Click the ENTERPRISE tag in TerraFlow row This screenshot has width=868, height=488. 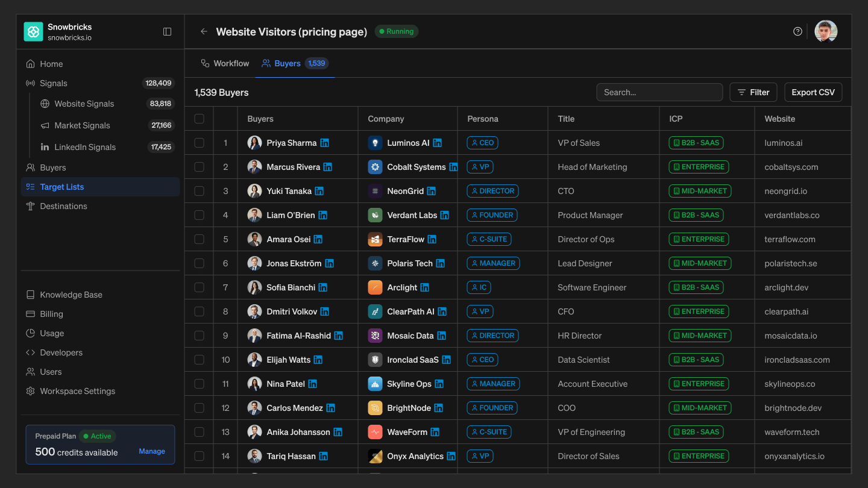699,239
